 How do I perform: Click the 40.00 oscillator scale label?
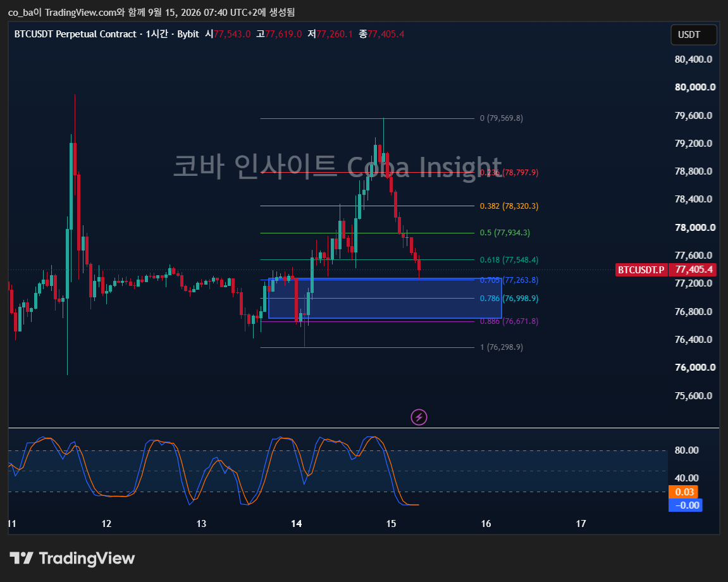(687, 478)
